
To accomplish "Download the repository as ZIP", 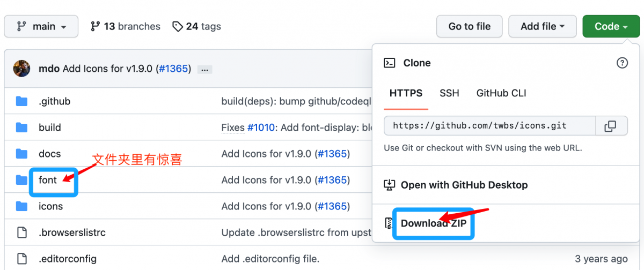I will click(434, 223).
